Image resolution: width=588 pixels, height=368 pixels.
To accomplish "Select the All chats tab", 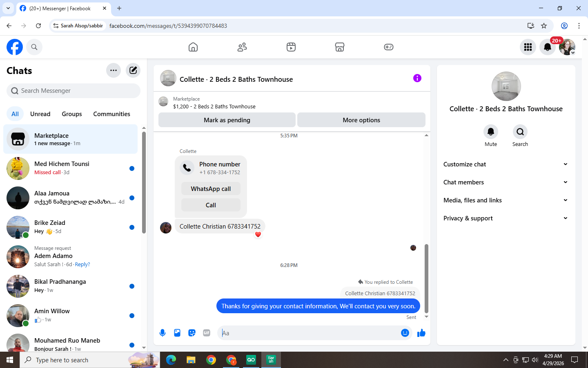I will (15, 114).
